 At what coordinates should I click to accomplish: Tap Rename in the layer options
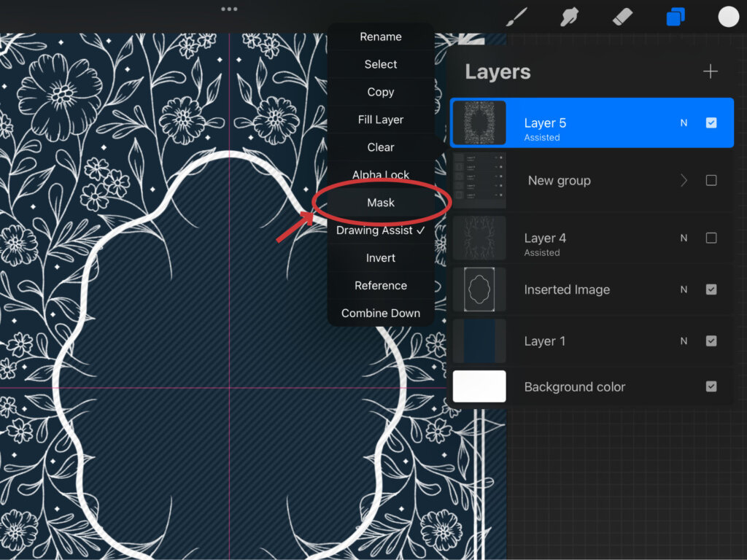coord(381,37)
